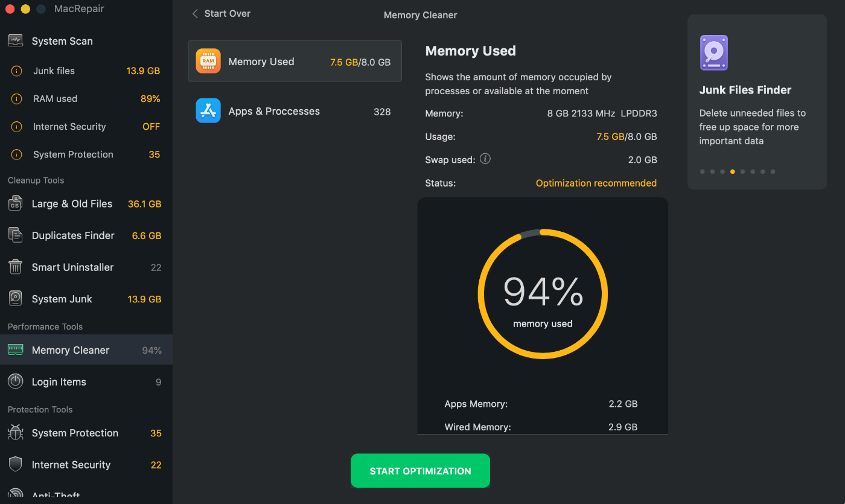Click the Apps & Proccesses count 328
Screen dimensions: 845x504
382,112
